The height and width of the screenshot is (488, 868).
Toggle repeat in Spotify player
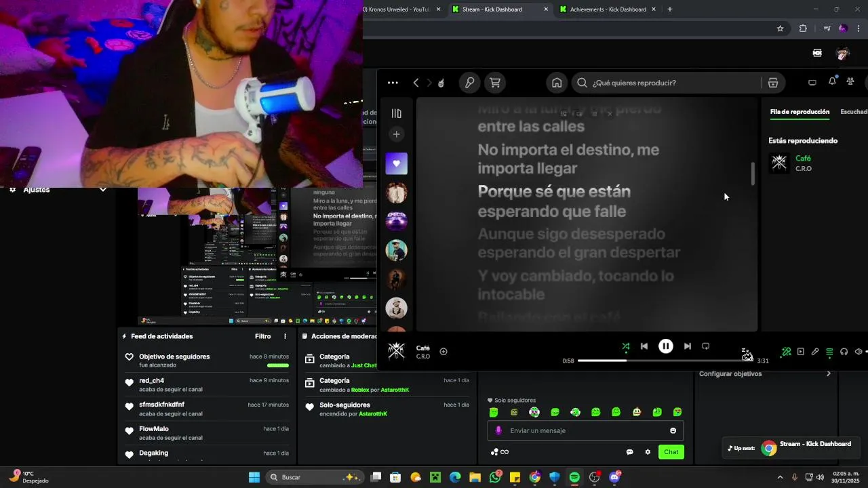click(x=706, y=346)
